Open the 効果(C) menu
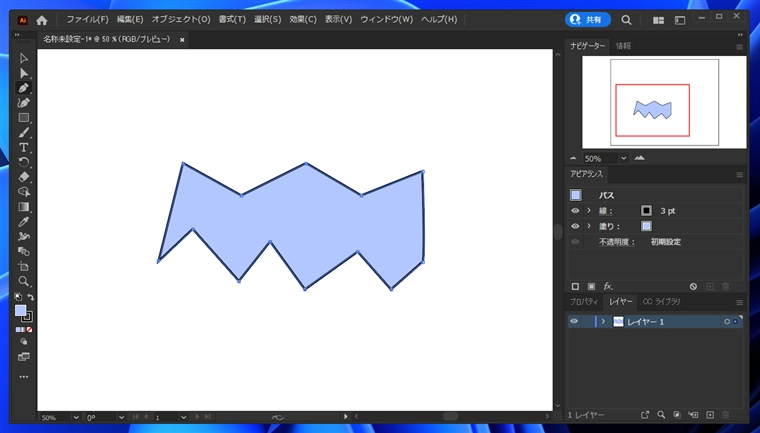The image size is (760, 433). (303, 20)
